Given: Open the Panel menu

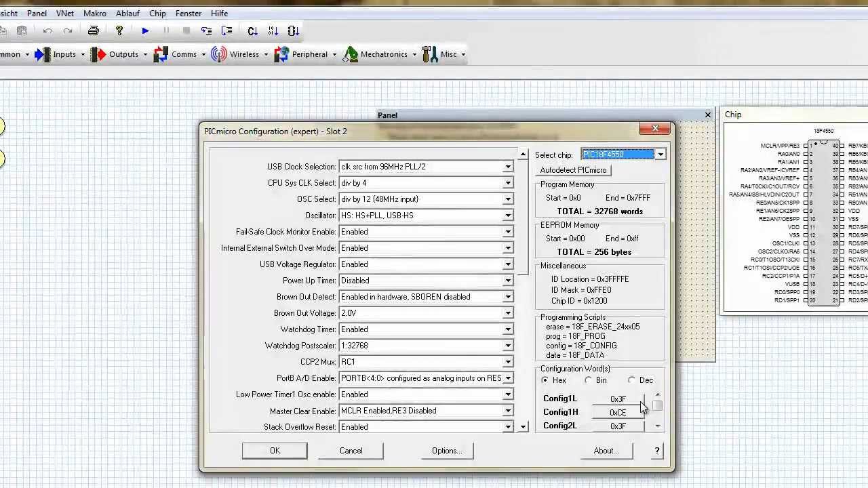Looking at the screenshot, I should (37, 13).
